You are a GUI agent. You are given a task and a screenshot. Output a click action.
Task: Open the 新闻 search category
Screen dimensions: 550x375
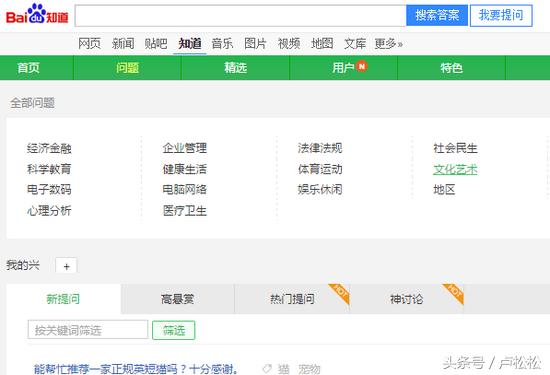(123, 43)
